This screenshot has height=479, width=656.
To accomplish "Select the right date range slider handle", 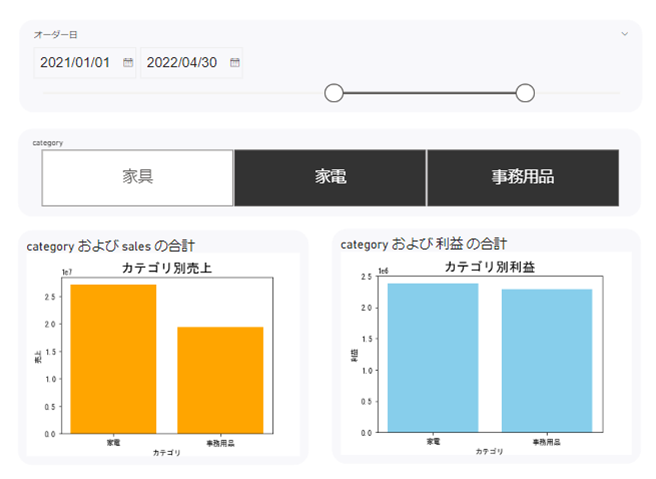I will coord(525,93).
